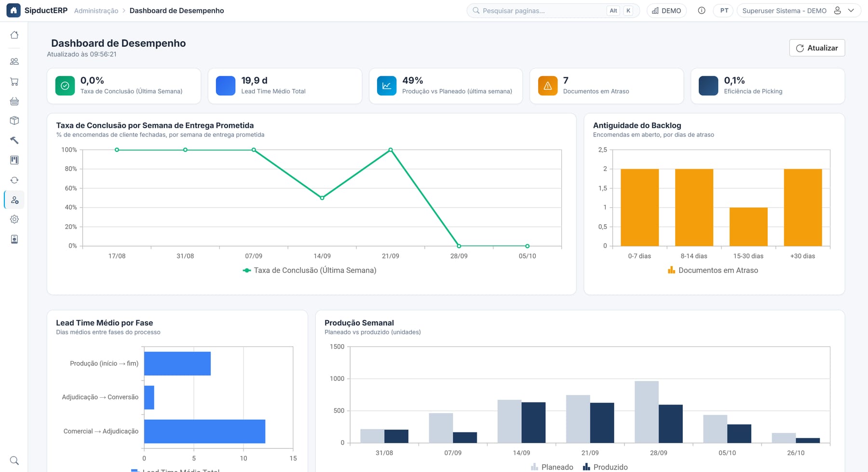Open the hammer sidebar icon

[x=14, y=140]
